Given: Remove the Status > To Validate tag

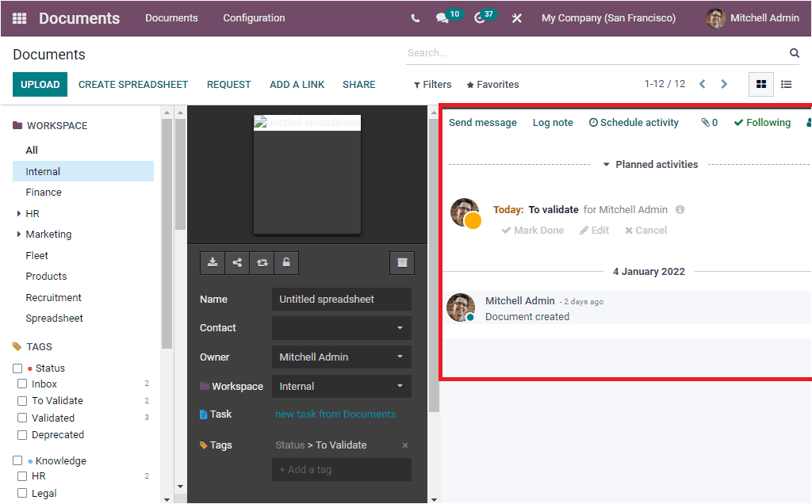Looking at the screenshot, I should click(405, 445).
